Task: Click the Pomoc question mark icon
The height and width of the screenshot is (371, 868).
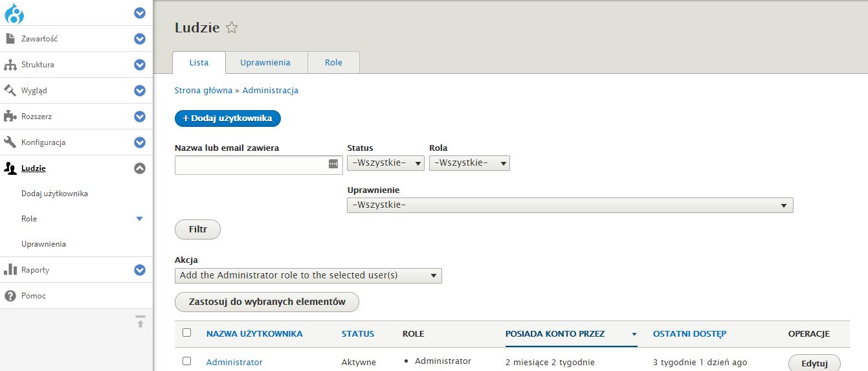Action: [10, 296]
